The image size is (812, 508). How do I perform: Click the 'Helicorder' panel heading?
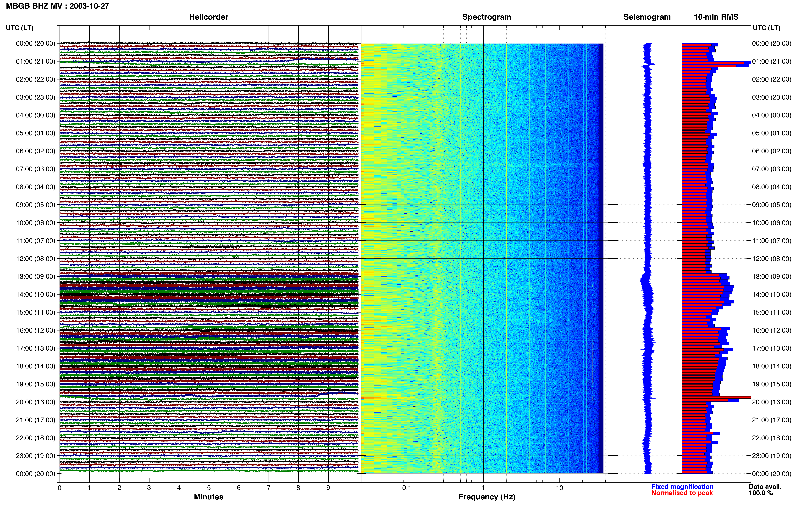click(209, 17)
